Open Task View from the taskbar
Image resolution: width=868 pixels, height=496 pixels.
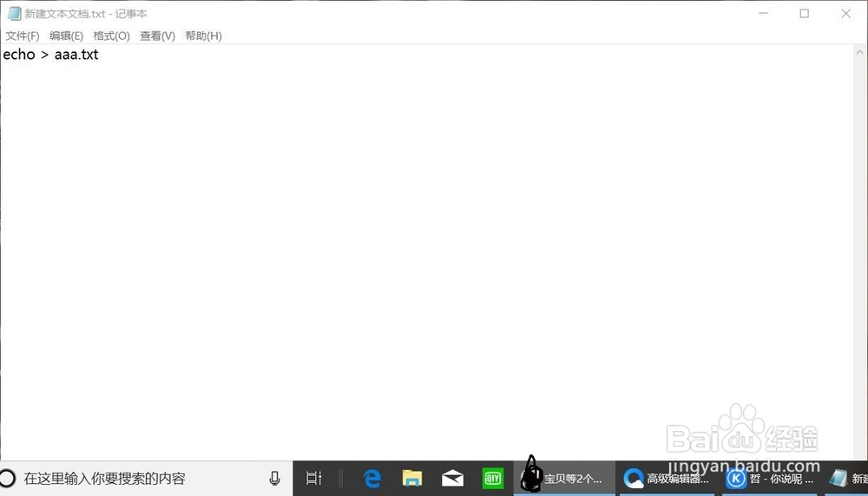click(314, 479)
